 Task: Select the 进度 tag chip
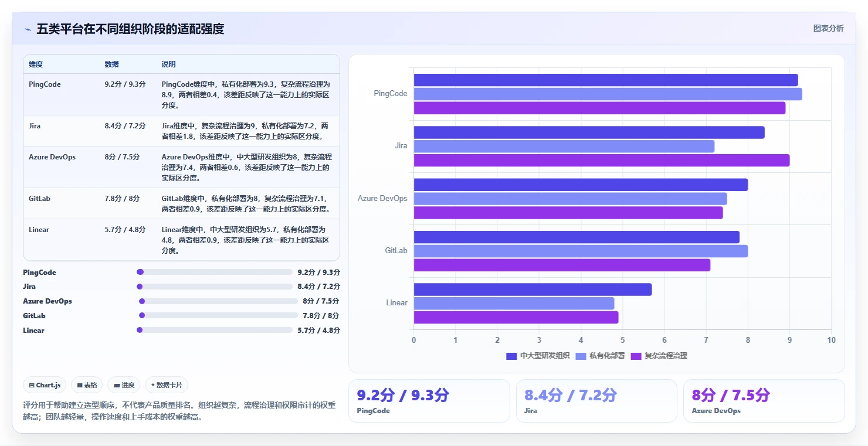pos(124,385)
